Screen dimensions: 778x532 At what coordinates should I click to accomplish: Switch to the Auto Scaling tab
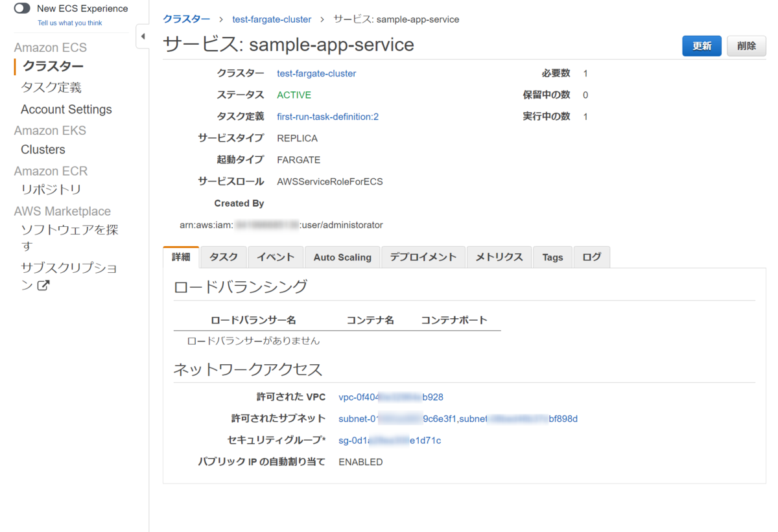pyautogui.click(x=342, y=257)
